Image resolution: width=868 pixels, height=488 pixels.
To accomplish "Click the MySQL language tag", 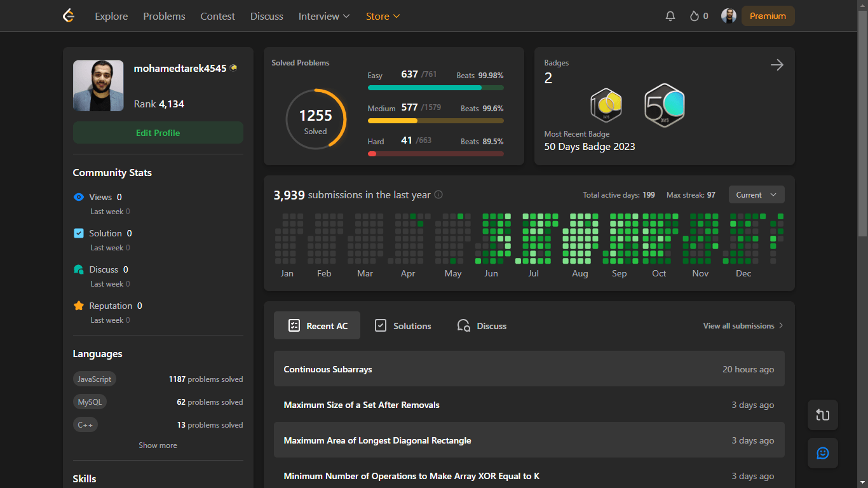I will tap(90, 402).
